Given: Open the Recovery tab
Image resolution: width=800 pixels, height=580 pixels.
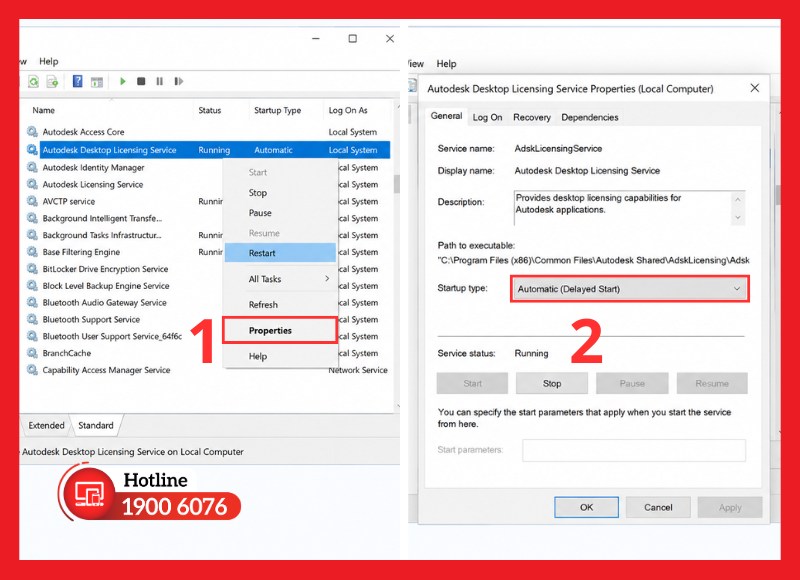Looking at the screenshot, I should 532,117.
